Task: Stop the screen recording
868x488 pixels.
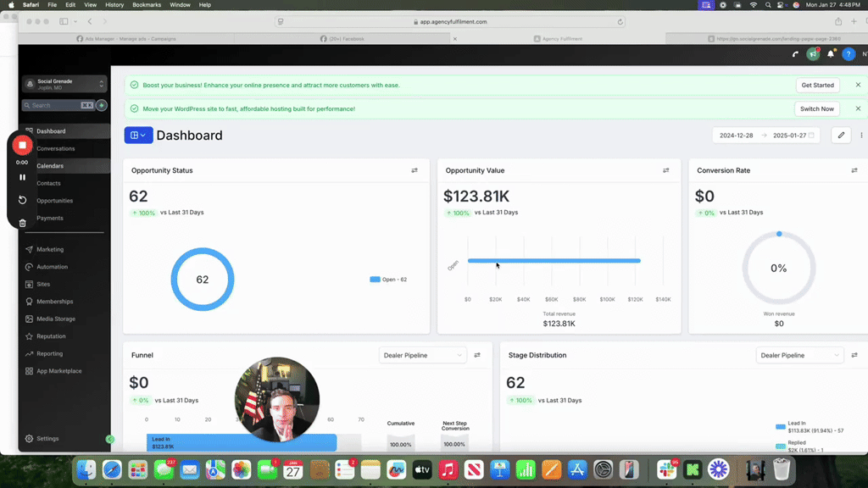Action: pos(22,145)
